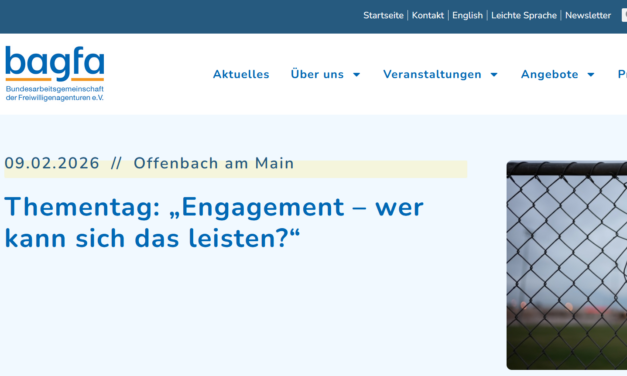Viewport: 627px width, 376px height.
Task: Expand the Über uns dropdown arrow
Action: 357,75
